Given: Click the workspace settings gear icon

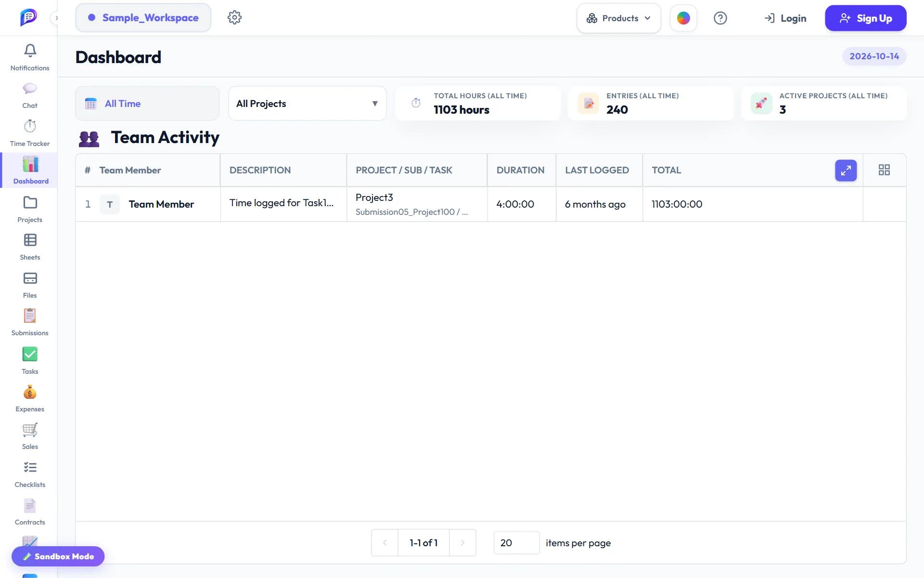Looking at the screenshot, I should tap(234, 18).
